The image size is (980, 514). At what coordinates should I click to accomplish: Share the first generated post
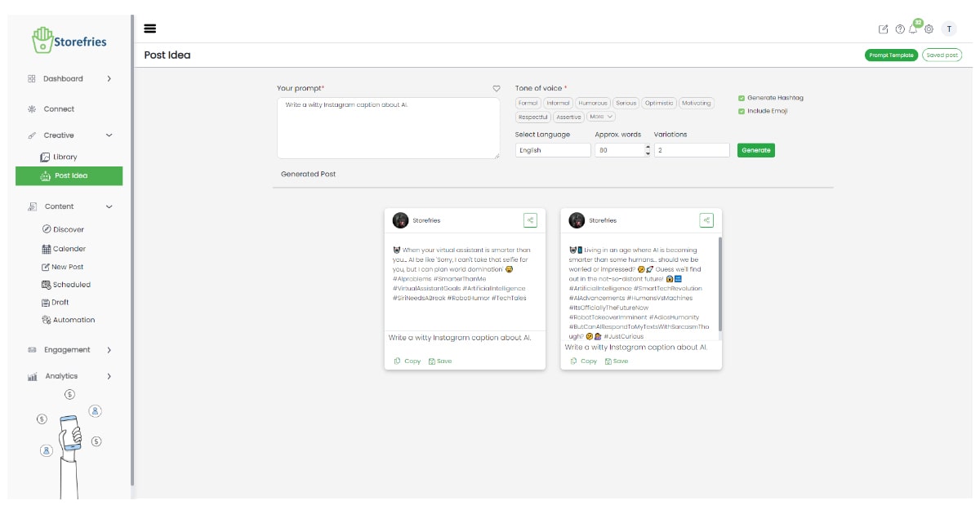click(530, 220)
